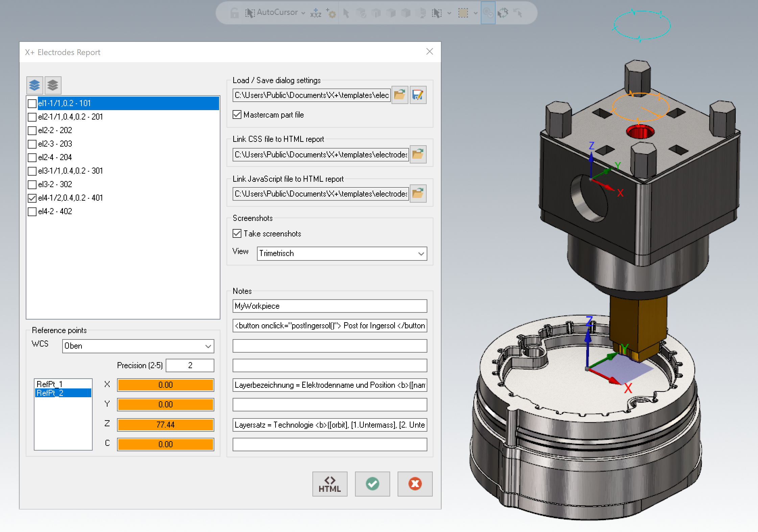Click the save dialog settings icon
The width and height of the screenshot is (758, 532).
tap(418, 95)
